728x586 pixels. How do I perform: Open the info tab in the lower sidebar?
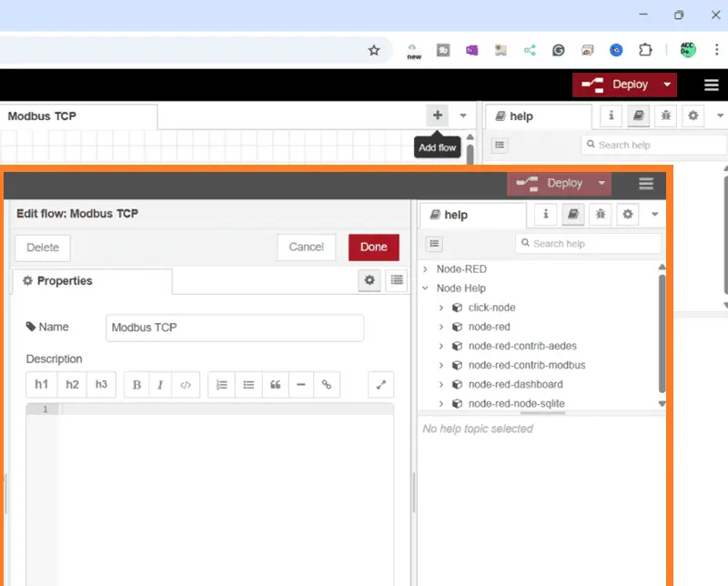tap(545, 214)
